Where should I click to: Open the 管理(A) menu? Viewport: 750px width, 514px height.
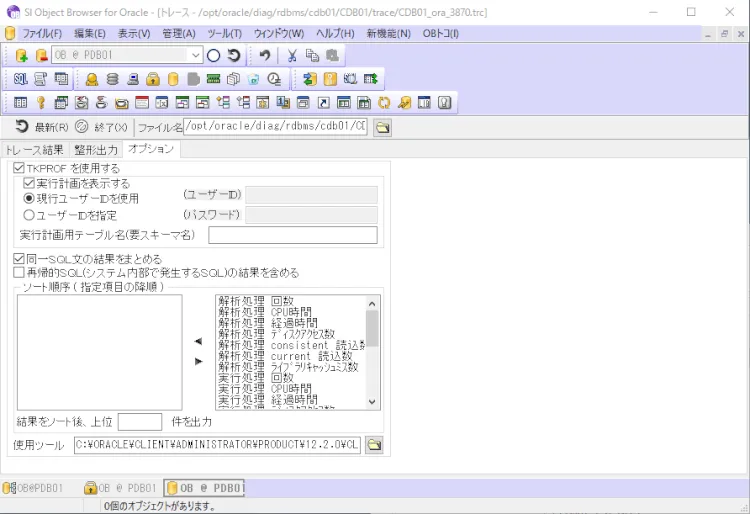[179, 33]
